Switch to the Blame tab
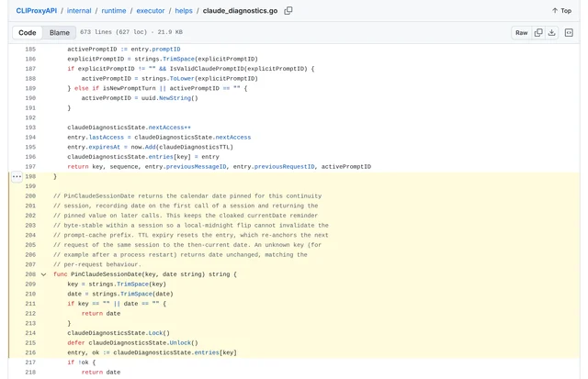 [x=60, y=33]
